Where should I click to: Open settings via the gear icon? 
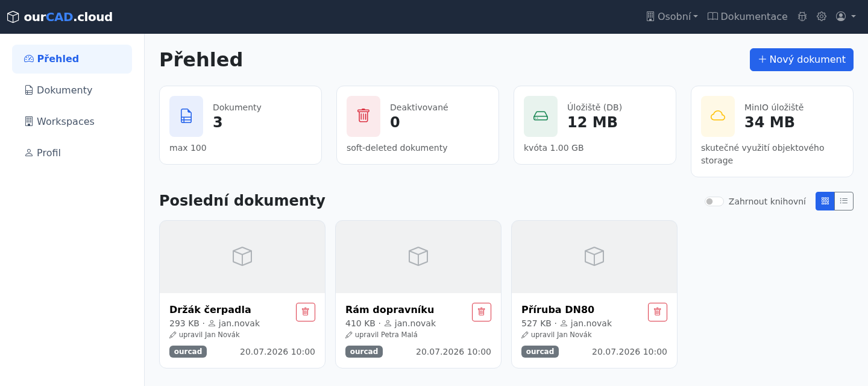pyautogui.click(x=822, y=16)
